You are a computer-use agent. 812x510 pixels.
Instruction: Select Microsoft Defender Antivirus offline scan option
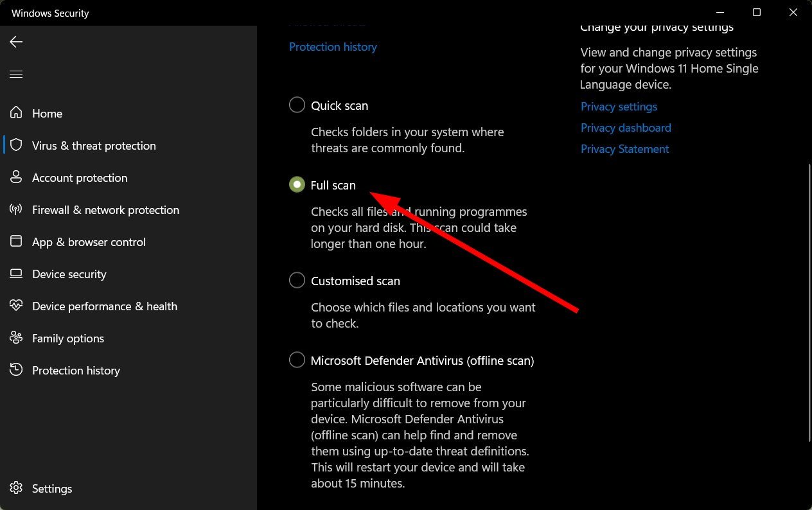(297, 360)
